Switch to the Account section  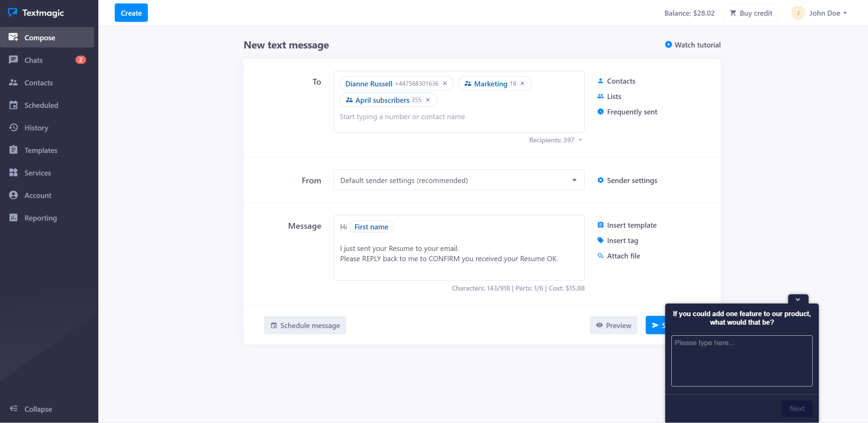click(x=37, y=195)
